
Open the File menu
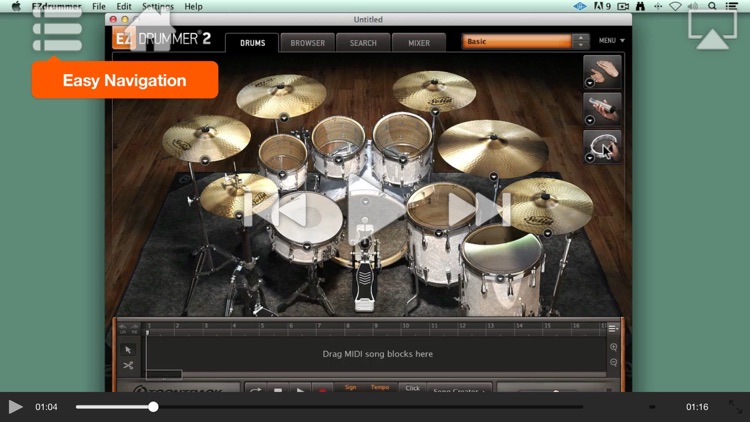(x=99, y=6)
